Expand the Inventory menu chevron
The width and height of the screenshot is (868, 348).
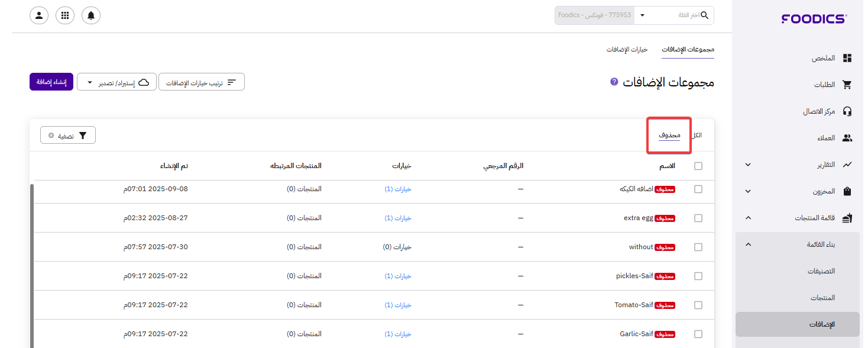tap(748, 191)
